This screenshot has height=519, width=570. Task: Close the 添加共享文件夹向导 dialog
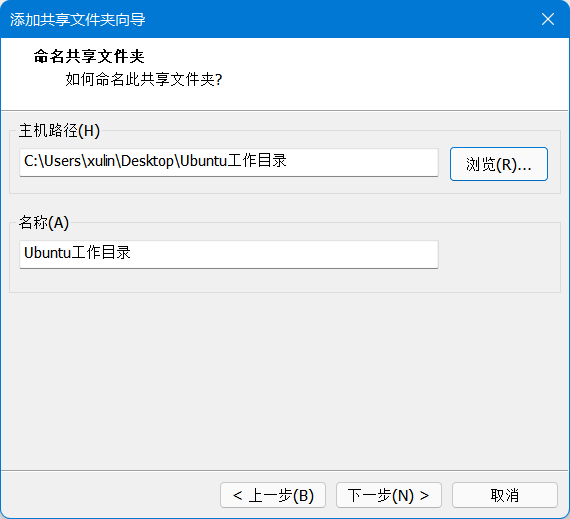point(547,19)
